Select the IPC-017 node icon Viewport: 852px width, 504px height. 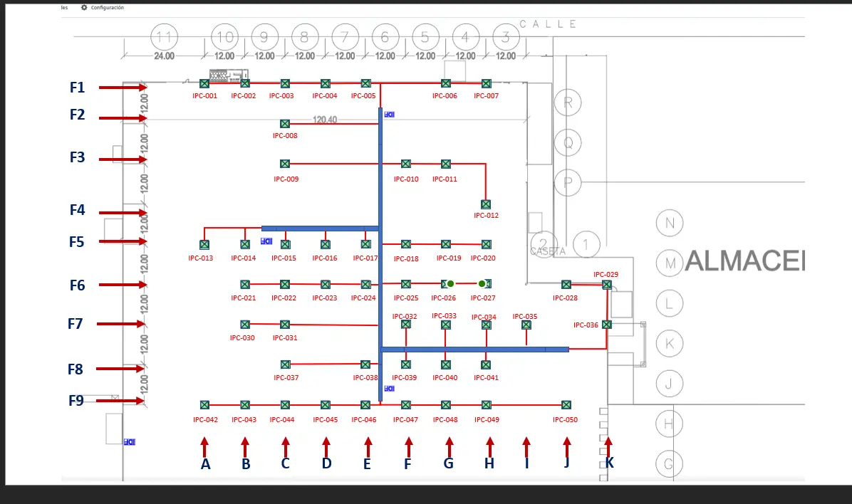[x=365, y=244]
